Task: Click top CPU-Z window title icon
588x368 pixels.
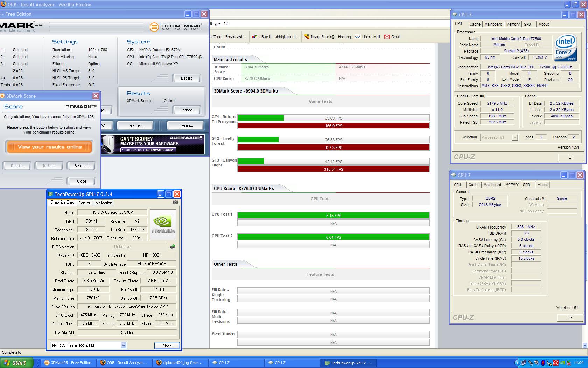Action: 455,14
